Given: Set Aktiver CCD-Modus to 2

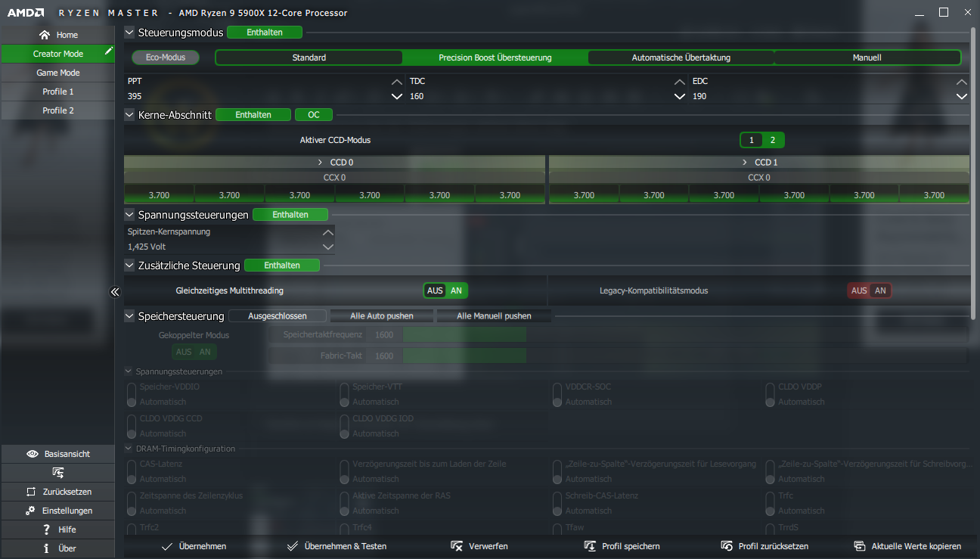Looking at the screenshot, I should click(x=773, y=140).
